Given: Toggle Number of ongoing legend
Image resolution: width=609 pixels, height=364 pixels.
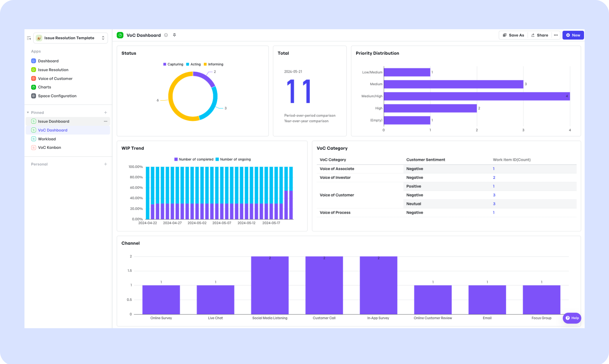Looking at the screenshot, I should pyautogui.click(x=233, y=159).
